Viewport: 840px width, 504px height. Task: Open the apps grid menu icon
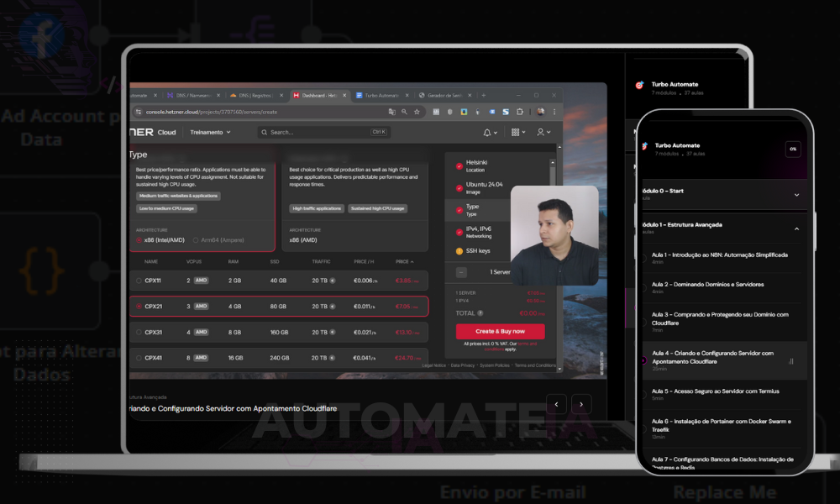[x=514, y=133]
